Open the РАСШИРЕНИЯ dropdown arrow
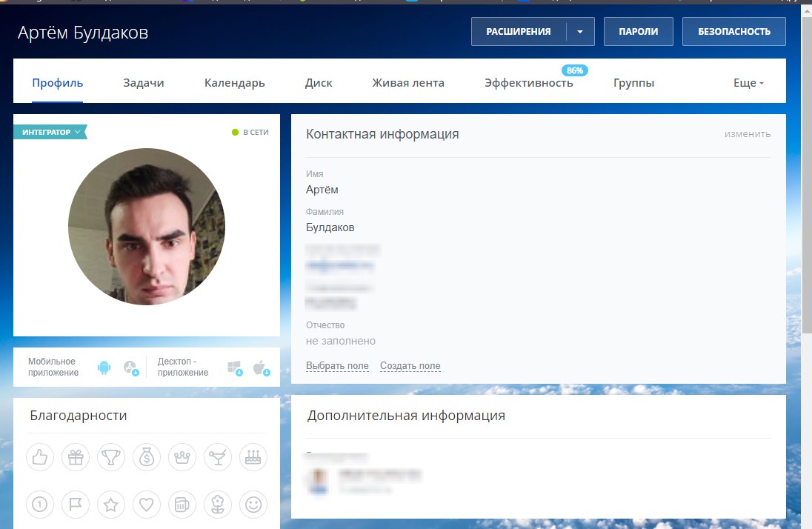 (x=580, y=32)
